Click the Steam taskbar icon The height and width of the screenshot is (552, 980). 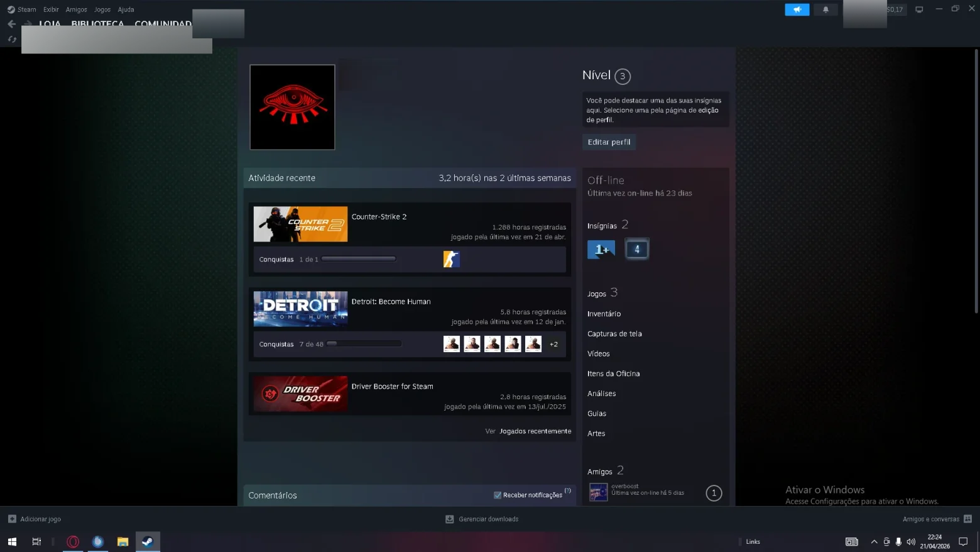pos(148,541)
